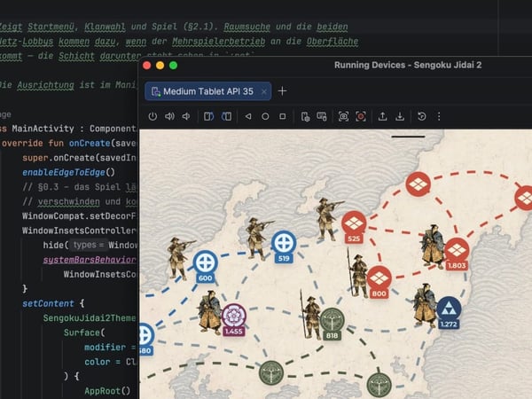
Task: Click the Volume Down icon in device toolbar
Action: click(186, 116)
